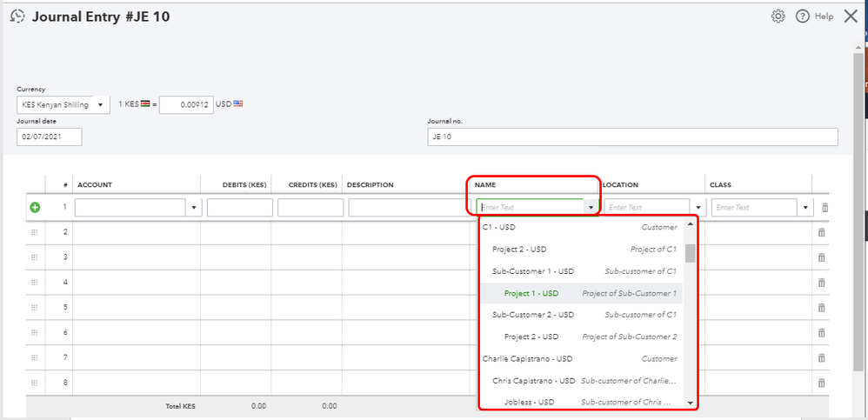
Task: Click the Help text link
Action: 824,17
